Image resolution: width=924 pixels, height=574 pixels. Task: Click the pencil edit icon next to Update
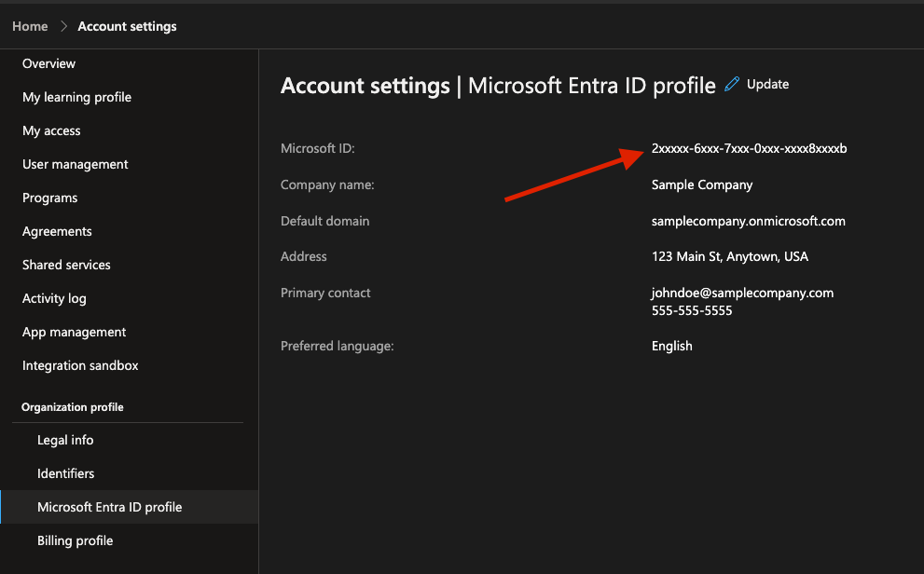732,83
